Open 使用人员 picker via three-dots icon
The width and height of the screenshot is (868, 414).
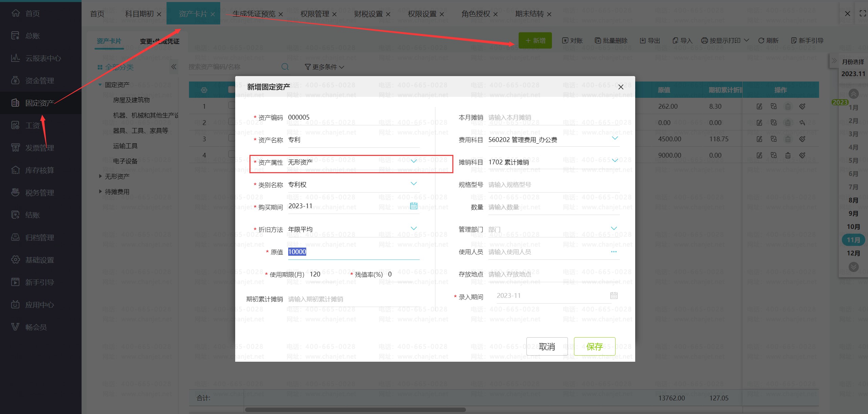613,252
